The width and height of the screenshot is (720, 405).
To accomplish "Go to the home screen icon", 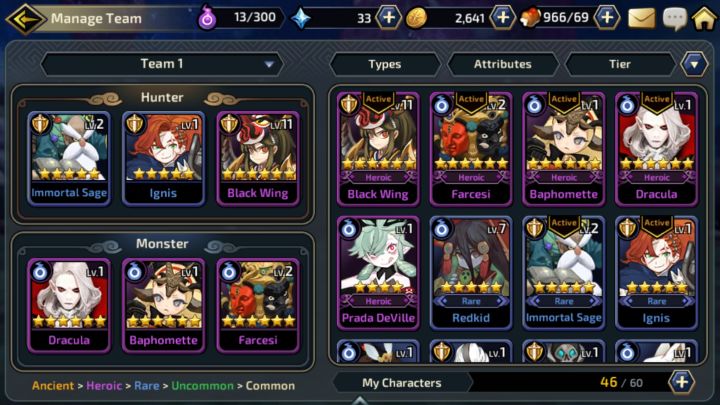I will click(x=704, y=18).
